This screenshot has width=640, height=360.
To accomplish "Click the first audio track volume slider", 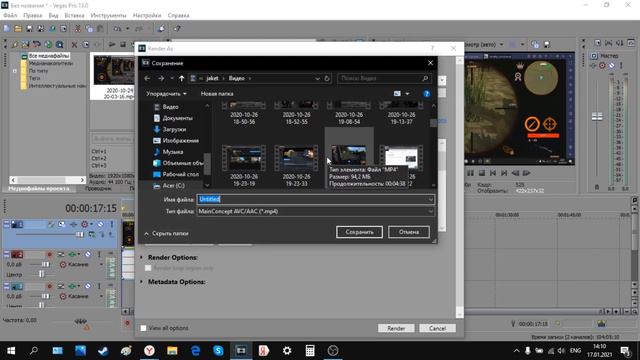I will click(x=45, y=264).
